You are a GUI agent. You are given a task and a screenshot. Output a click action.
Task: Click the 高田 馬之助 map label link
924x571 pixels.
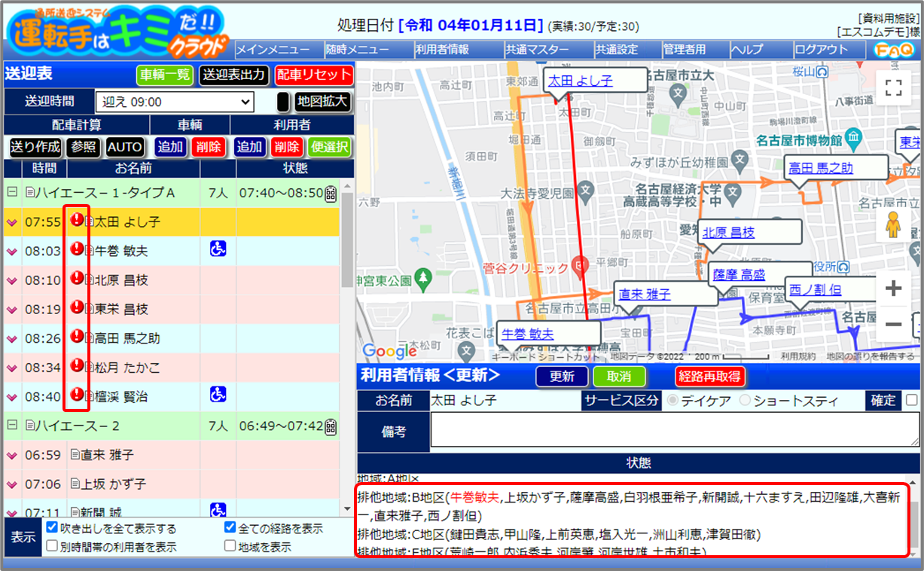click(820, 167)
